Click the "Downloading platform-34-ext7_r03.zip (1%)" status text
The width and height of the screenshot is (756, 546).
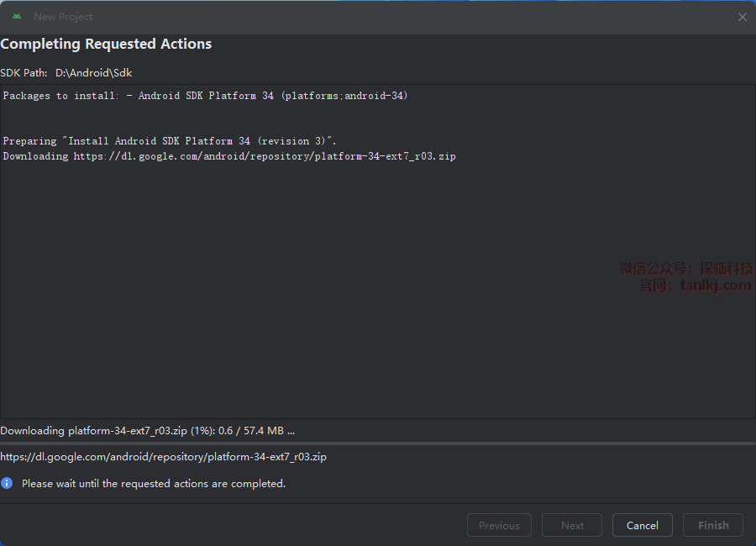tap(147, 430)
